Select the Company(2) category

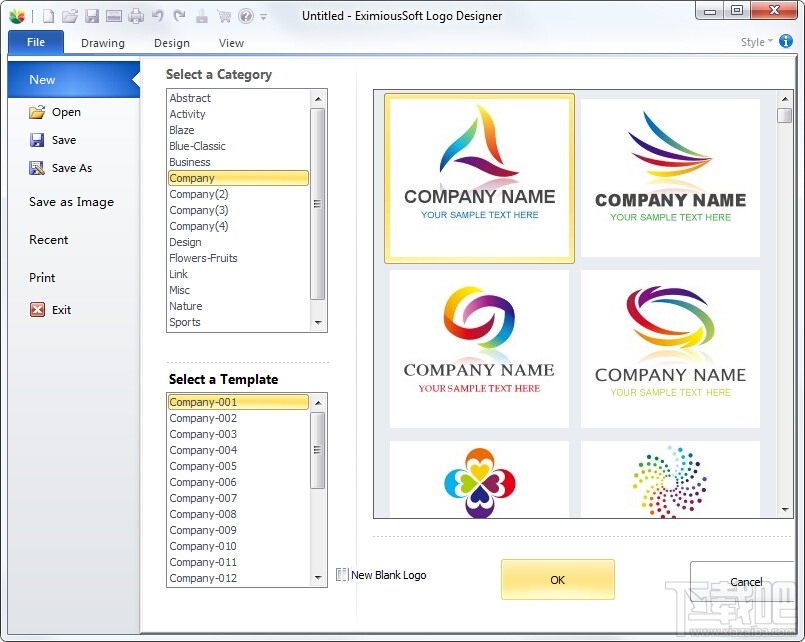click(238, 194)
